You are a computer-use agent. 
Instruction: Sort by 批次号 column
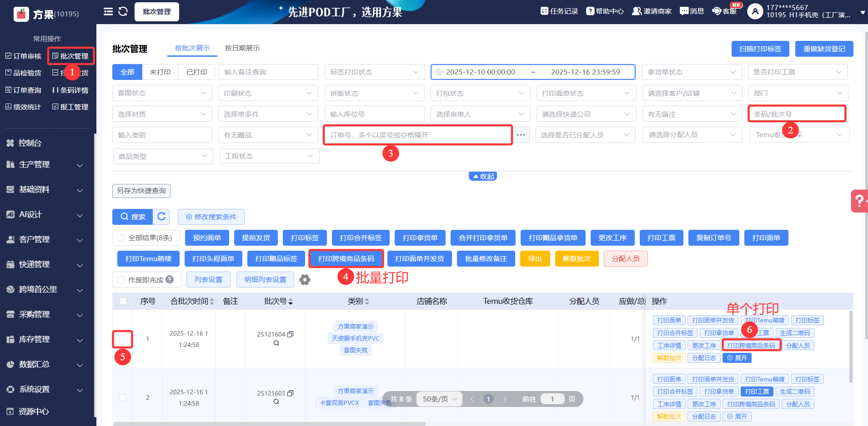coord(291,302)
